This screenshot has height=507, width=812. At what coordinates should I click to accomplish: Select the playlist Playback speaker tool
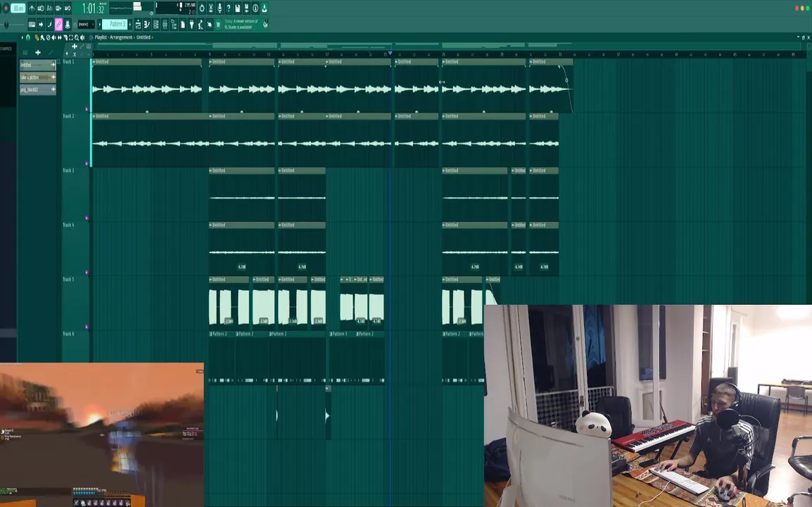(x=82, y=37)
